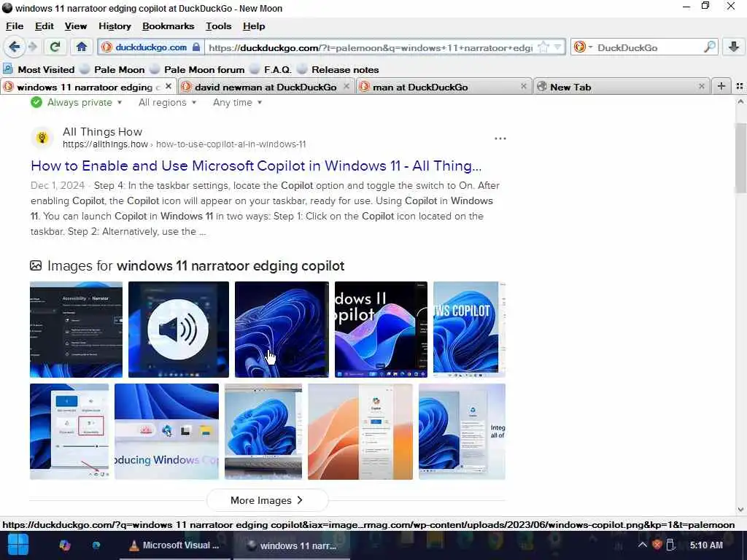This screenshot has width=747, height=560.
Task: Click the padlock site identity icon
Action: click(196, 47)
